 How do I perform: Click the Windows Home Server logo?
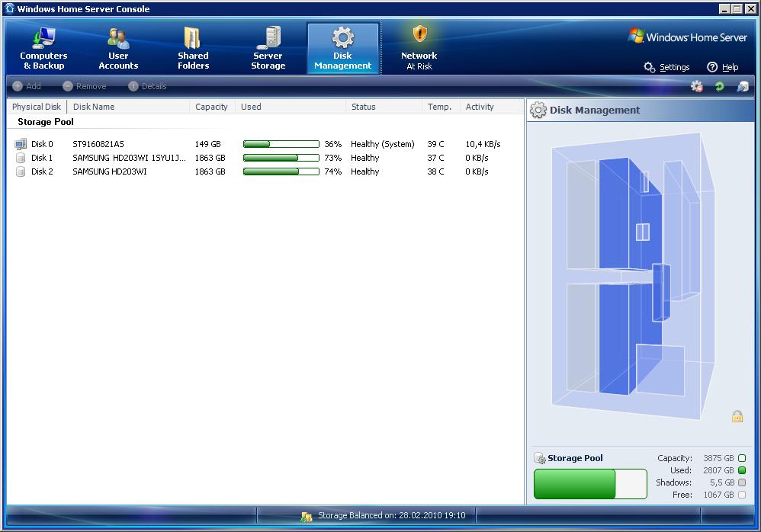[x=687, y=37]
